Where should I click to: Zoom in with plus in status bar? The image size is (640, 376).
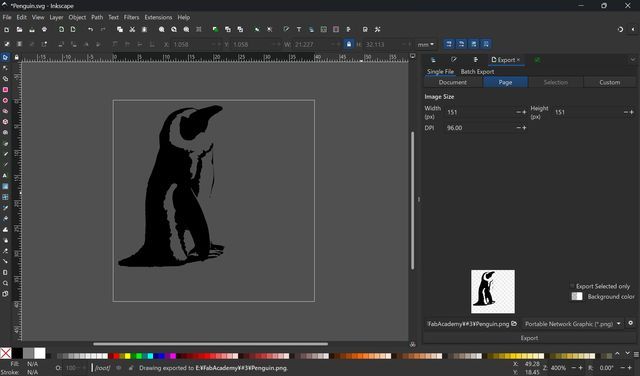point(580,368)
